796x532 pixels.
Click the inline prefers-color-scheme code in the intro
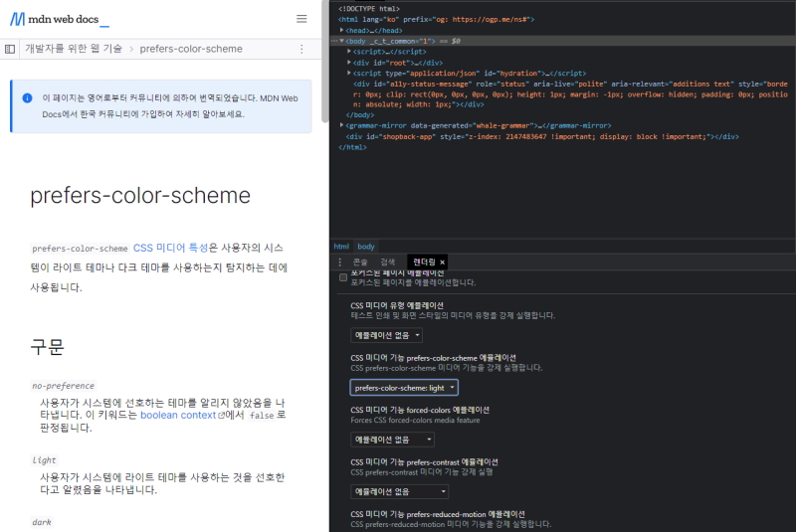[x=80, y=249]
